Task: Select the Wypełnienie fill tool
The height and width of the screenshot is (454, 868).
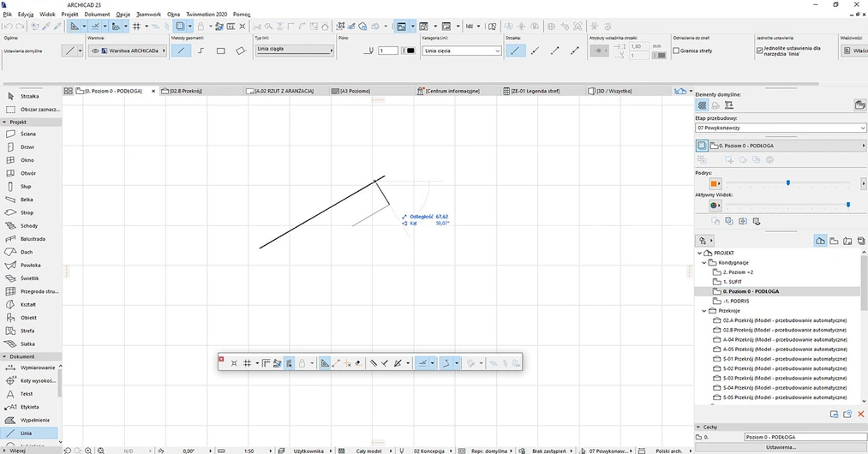Action: tap(31, 421)
